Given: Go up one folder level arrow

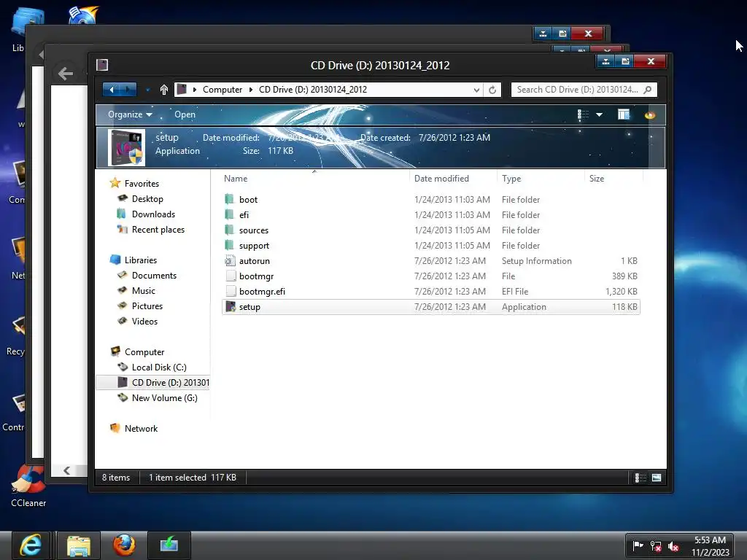Looking at the screenshot, I should [164, 90].
